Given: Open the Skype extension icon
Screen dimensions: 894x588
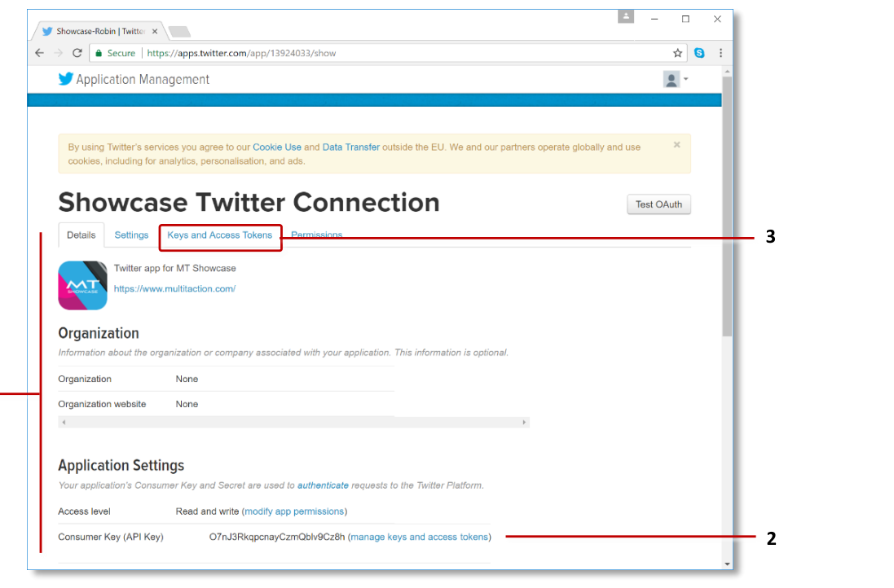Looking at the screenshot, I should click(x=699, y=52).
